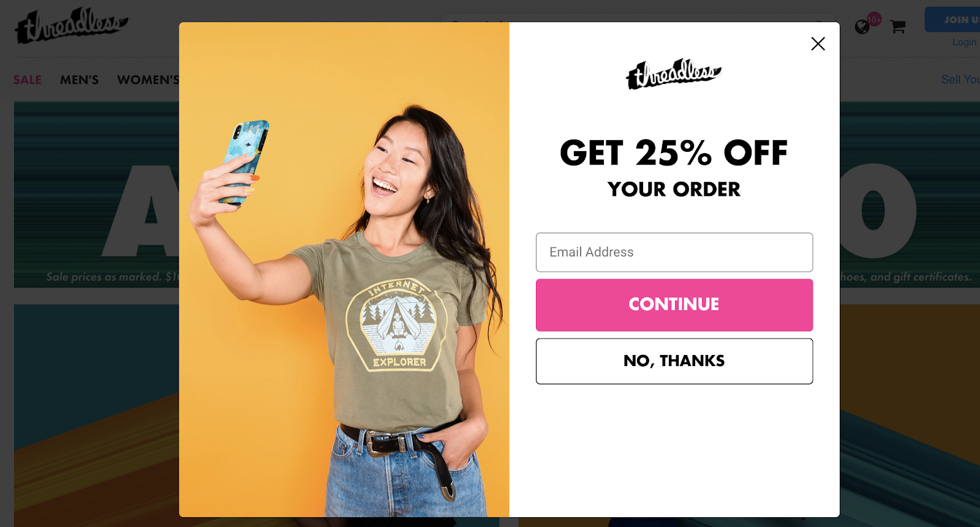Screen dimensions: 980x527
Task: Open the SALE menu item
Action: (x=28, y=80)
